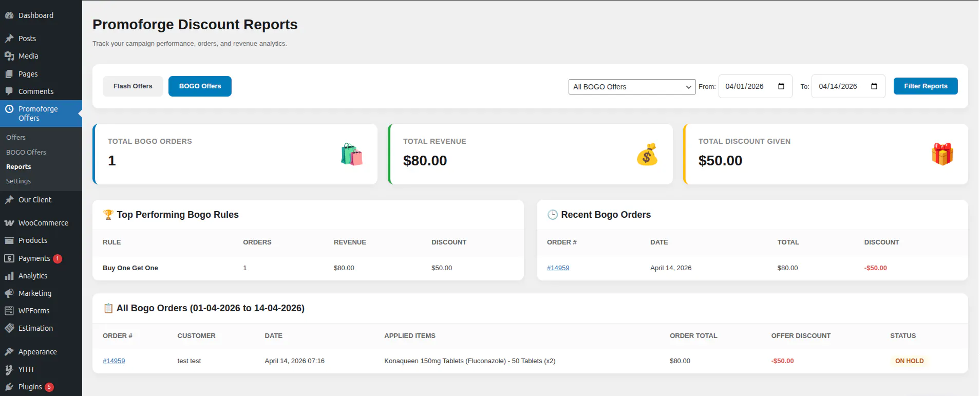Click the Buy One Get One rule name

pyautogui.click(x=130, y=268)
